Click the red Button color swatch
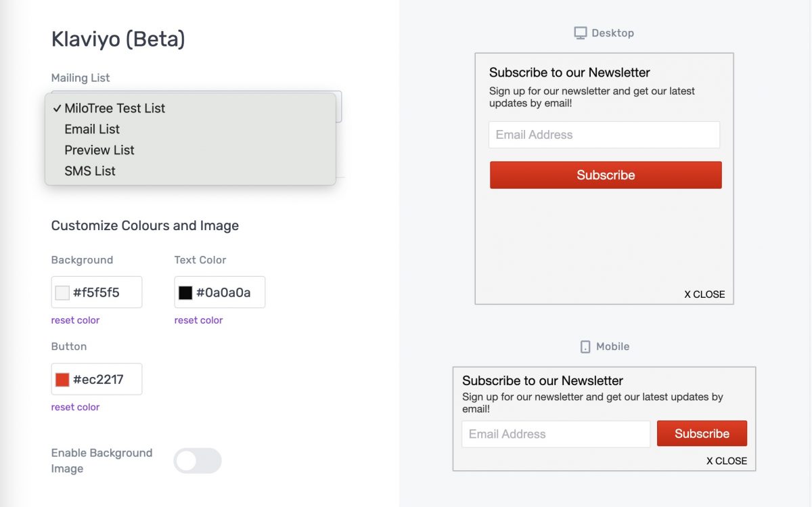 click(62, 380)
